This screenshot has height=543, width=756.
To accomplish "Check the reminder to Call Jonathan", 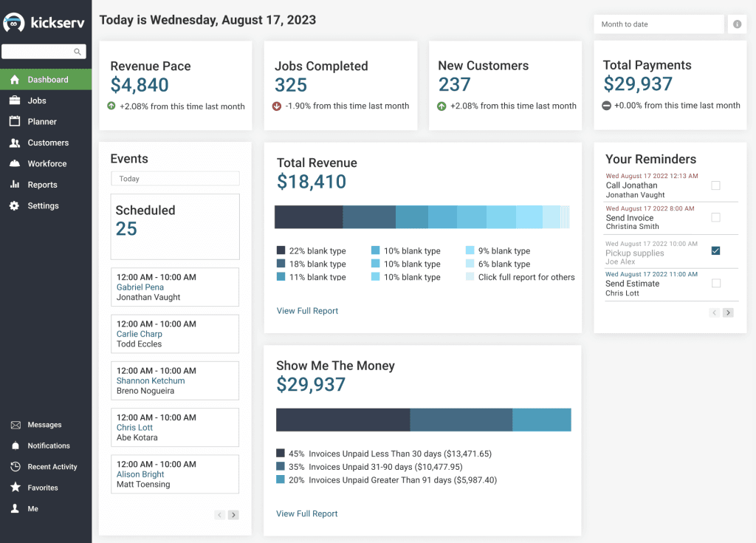I will 715,185.
